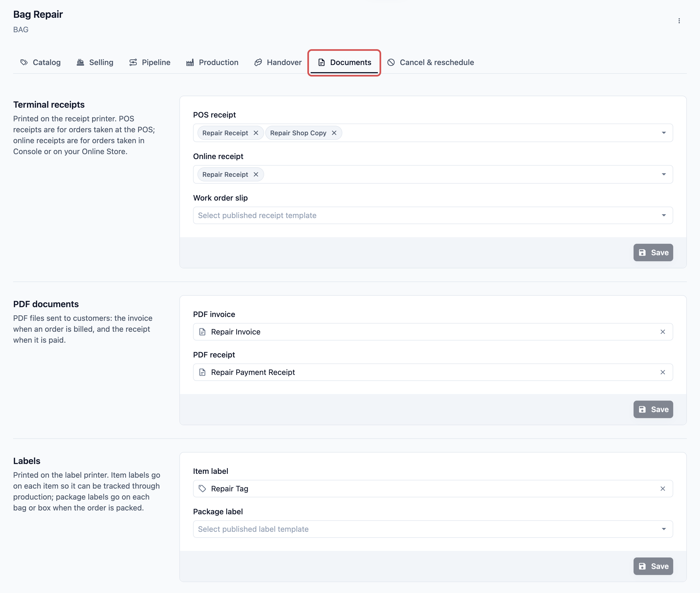Click the document icon beside Repair Payment Receipt

[x=202, y=372]
